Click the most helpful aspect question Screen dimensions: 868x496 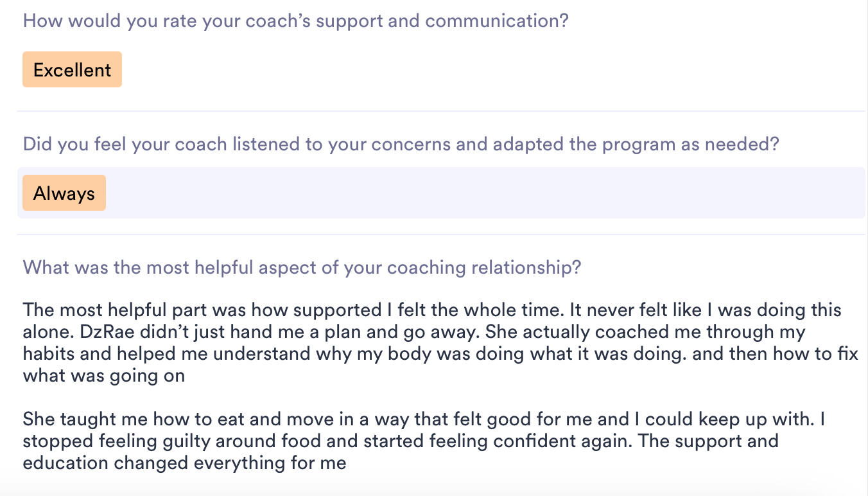[302, 267]
